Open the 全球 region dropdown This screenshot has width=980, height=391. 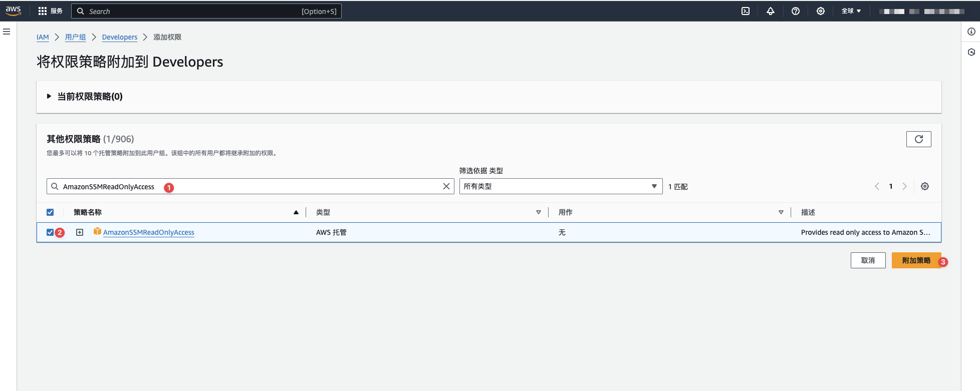tap(851, 11)
